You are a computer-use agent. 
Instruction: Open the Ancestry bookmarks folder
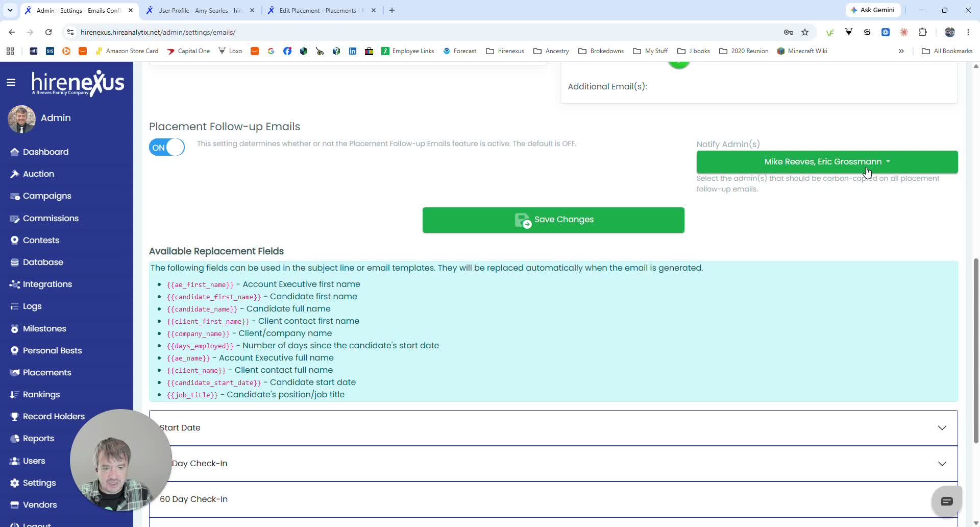coord(551,51)
